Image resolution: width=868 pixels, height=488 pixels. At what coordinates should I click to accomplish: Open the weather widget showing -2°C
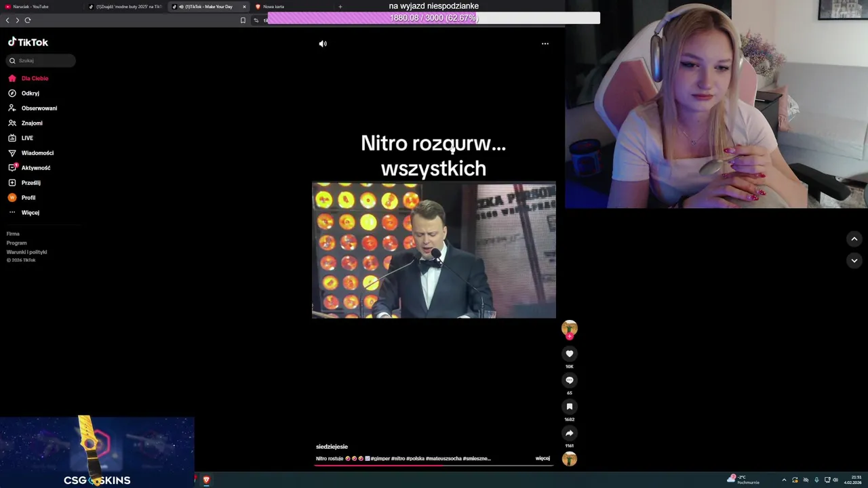(743, 480)
